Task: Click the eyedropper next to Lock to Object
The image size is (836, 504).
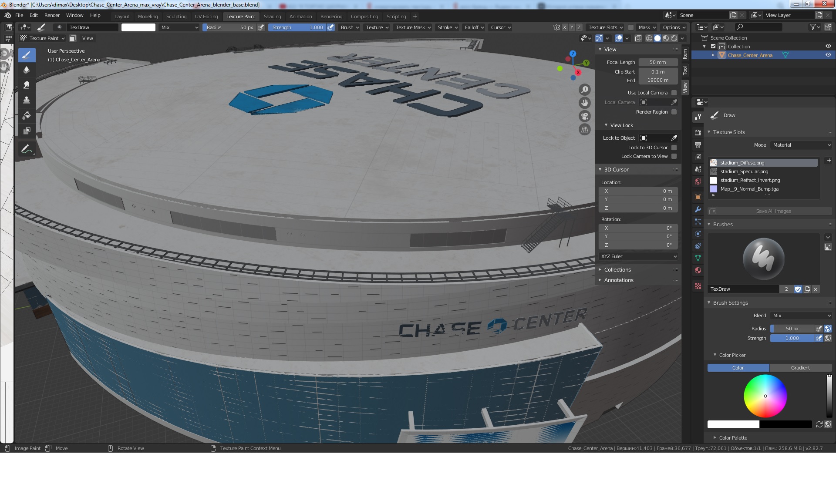Action: 674,138
